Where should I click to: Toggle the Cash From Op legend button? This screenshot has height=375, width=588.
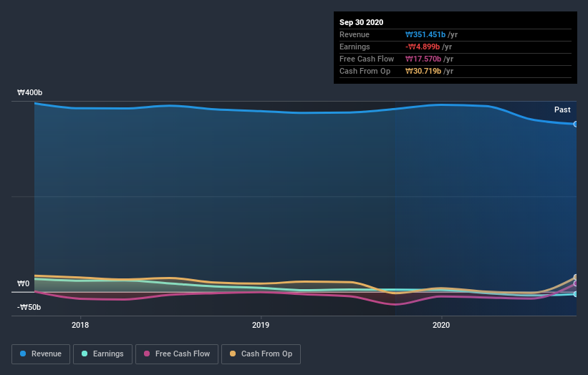click(x=261, y=354)
